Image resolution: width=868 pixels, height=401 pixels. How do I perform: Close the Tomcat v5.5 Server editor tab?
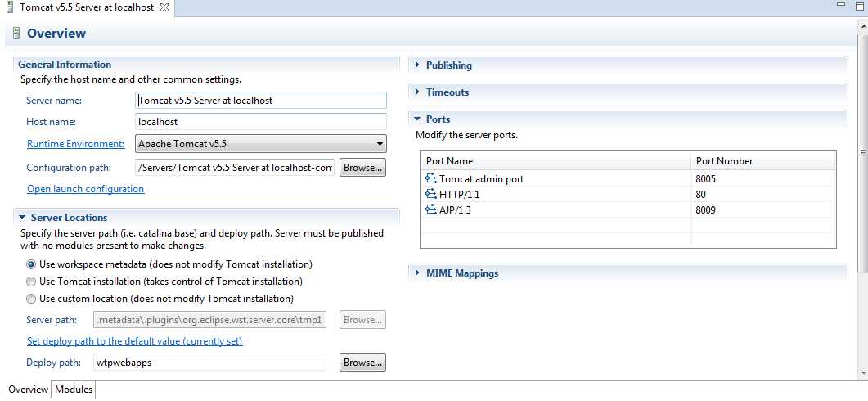[164, 7]
